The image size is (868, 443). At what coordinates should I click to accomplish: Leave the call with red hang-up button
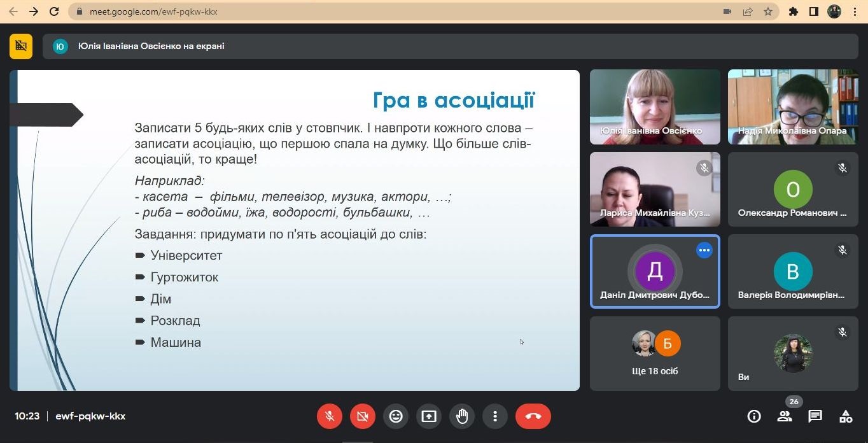point(533,416)
